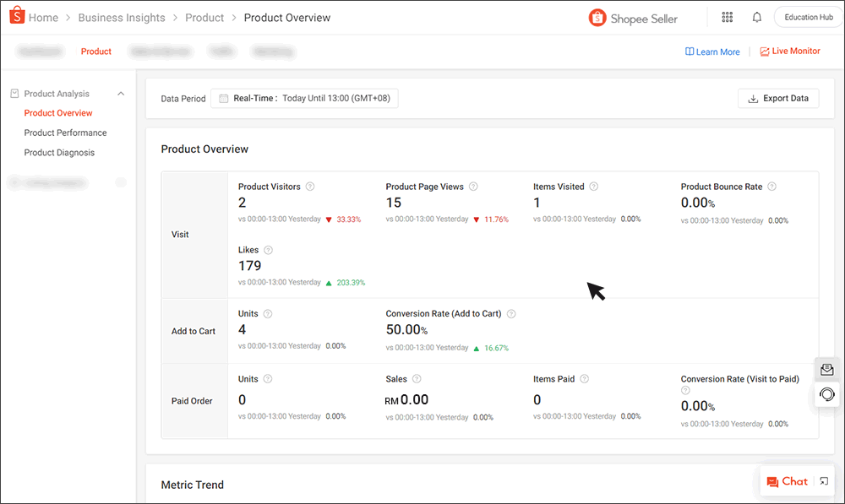The image size is (845, 504).
Task: Collapse the Product Analysis section
Action: pyautogui.click(x=121, y=93)
